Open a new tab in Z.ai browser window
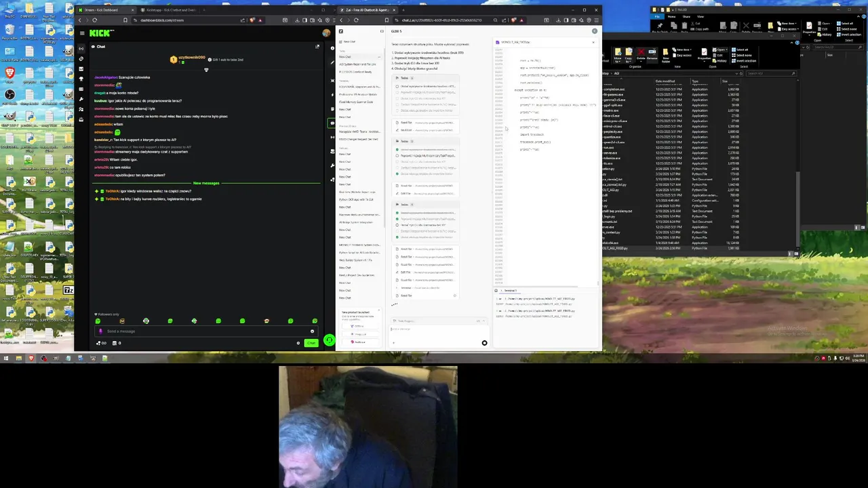 pos(403,10)
